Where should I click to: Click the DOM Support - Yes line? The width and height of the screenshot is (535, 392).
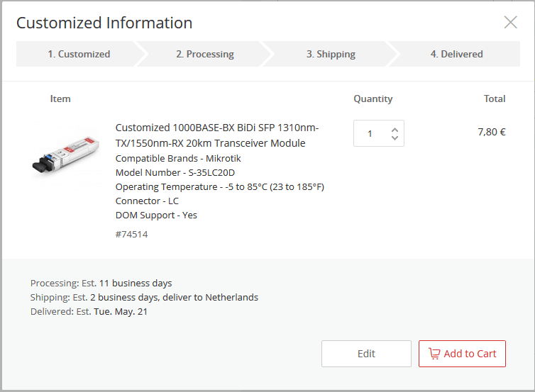tap(156, 215)
